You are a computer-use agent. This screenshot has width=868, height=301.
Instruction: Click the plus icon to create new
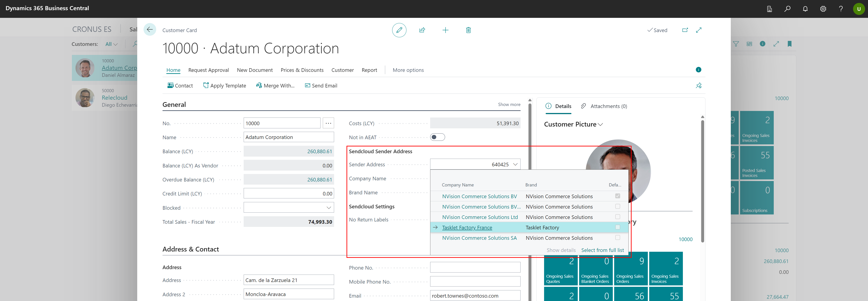coord(445,30)
